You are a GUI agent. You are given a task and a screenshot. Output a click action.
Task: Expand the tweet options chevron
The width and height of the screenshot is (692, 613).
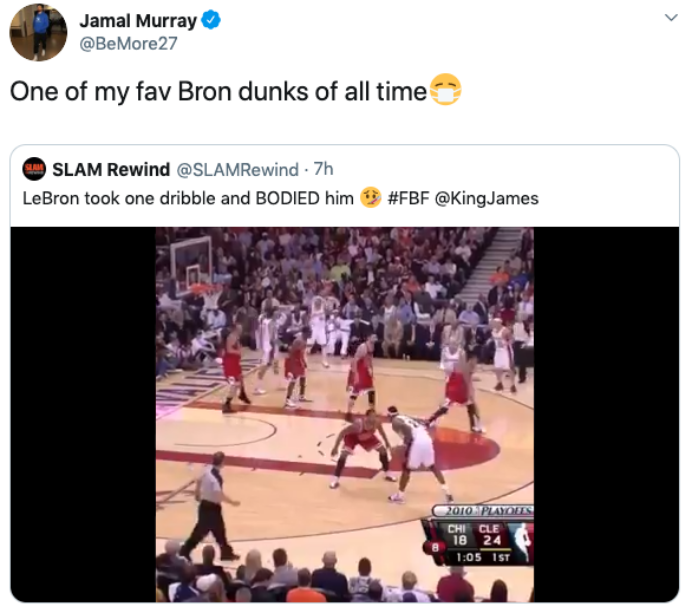click(671, 18)
